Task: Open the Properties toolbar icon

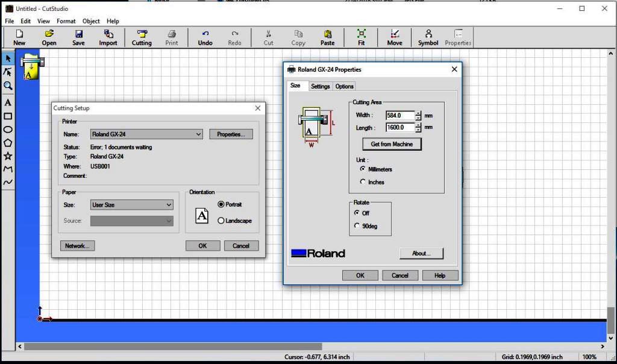Action: point(458,38)
